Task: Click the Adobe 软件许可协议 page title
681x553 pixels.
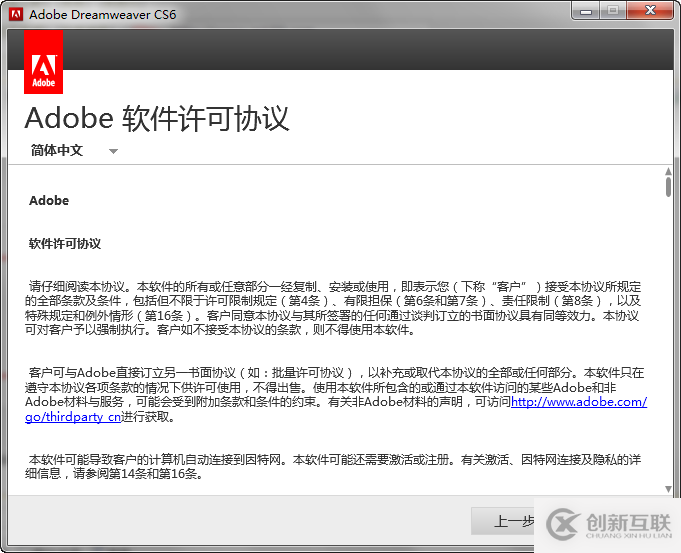Action: [x=157, y=118]
